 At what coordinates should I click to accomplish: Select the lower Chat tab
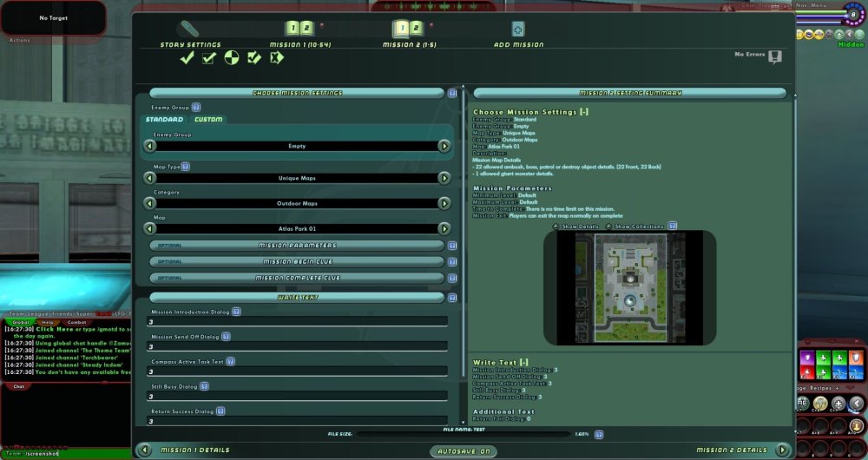point(19,386)
